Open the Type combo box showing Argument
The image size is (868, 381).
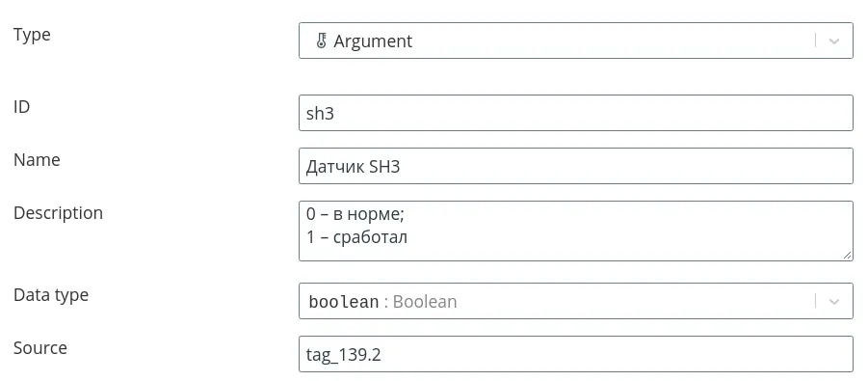[x=576, y=41]
